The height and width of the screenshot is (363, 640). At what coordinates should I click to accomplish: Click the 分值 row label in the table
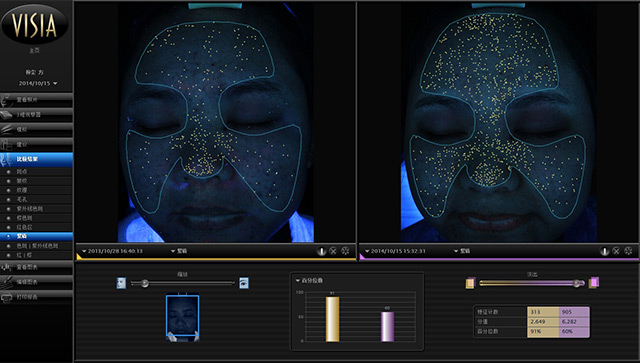[482, 322]
